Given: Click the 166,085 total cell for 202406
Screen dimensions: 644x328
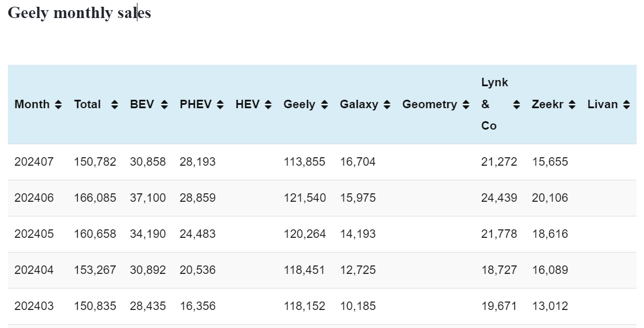Looking at the screenshot, I should [x=95, y=198].
